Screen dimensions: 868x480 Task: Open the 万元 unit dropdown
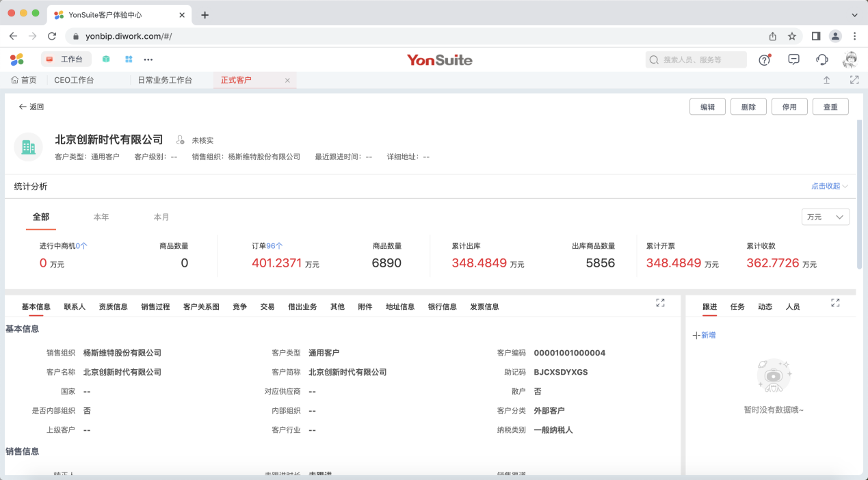[826, 217]
